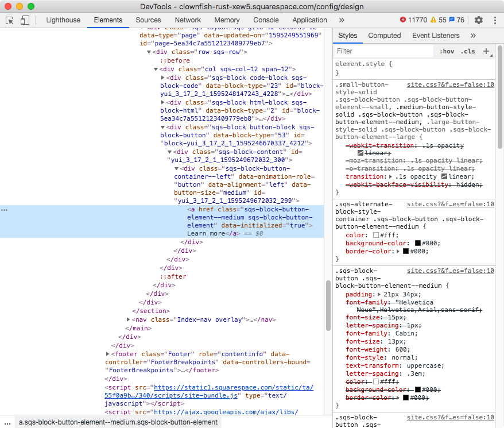Expand the nav Index-nav overlay node
This screenshot has width=504, height=428.
point(128,319)
